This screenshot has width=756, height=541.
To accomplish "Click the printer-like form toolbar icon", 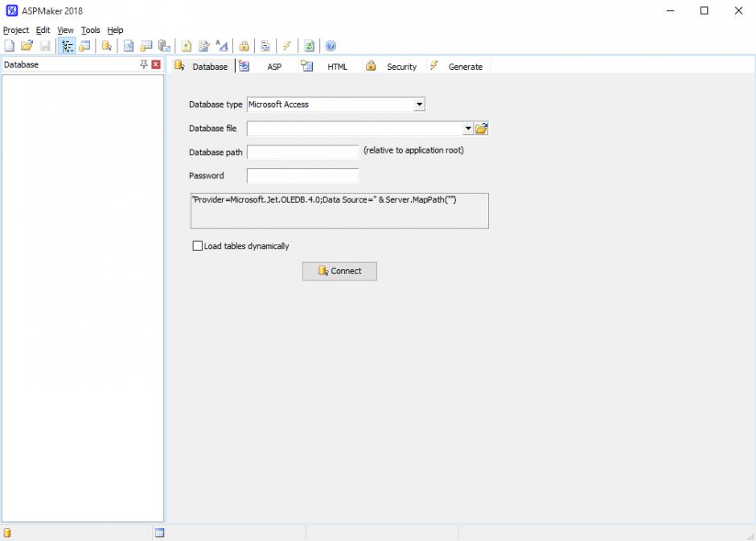I will (265, 47).
